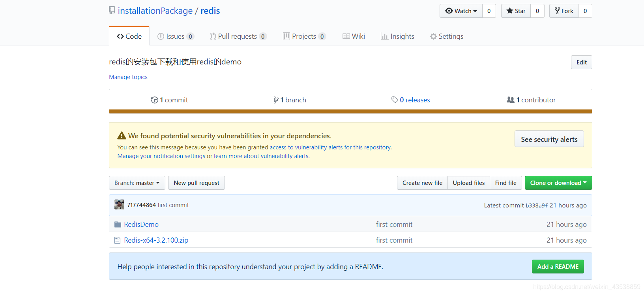
Task: Click the Find file button
Action: pos(505,183)
